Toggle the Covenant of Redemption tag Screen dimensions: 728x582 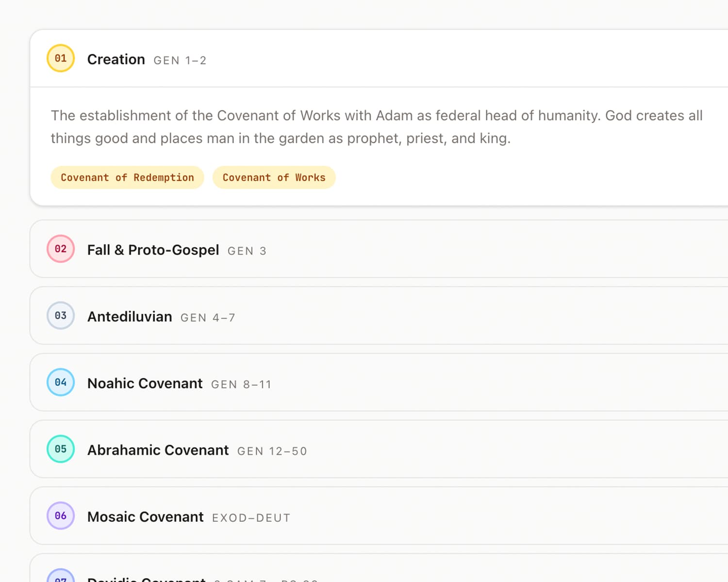(x=127, y=178)
